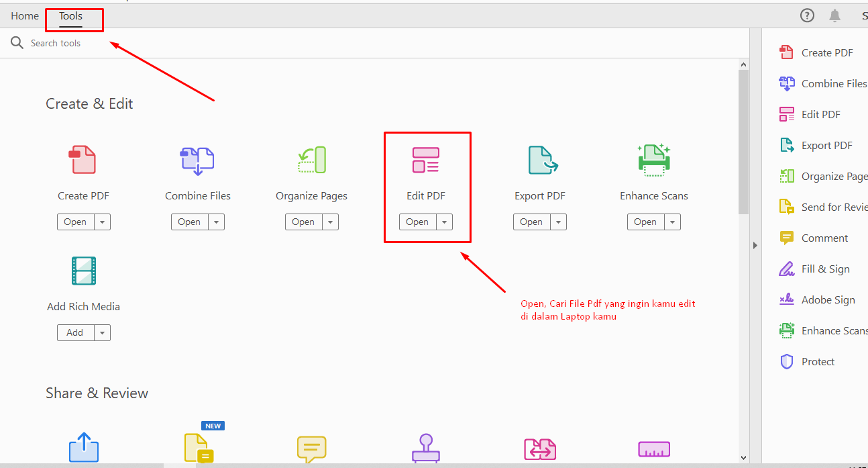The image size is (868, 468).
Task: Click Open under Combine Files
Action: [x=190, y=222]
